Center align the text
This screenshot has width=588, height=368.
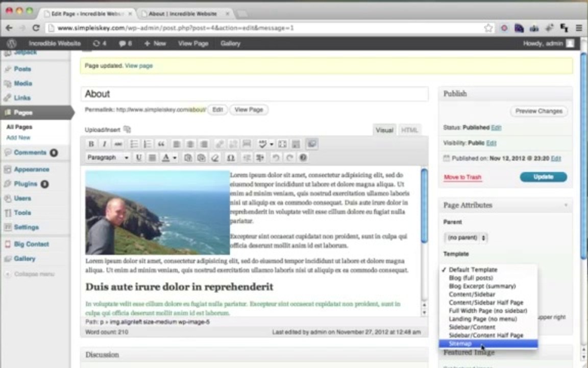(x=190, y=144)
